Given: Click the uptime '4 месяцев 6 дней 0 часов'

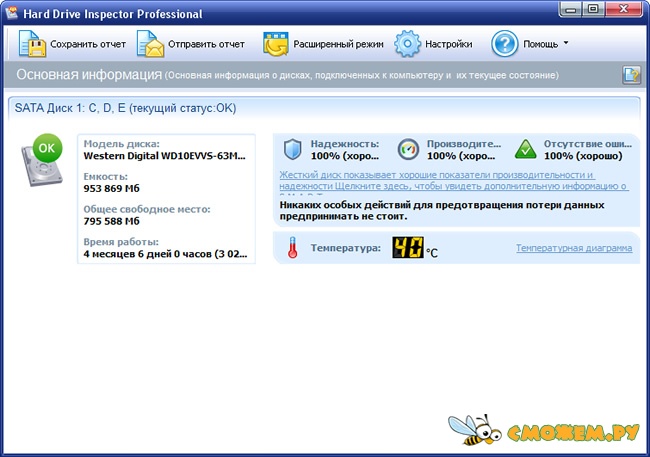Looking at the screenshot, I should pyautogui.click(x=165, y=254).
